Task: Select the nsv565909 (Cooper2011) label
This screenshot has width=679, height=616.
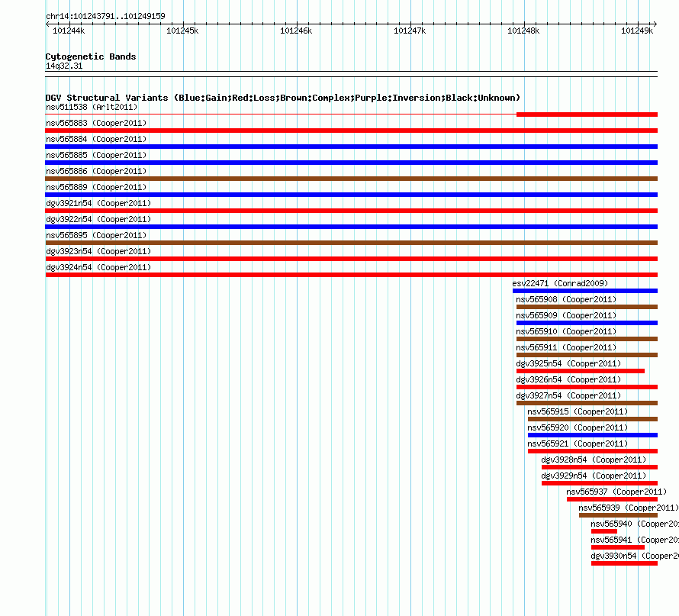Action: click(566, 315)
